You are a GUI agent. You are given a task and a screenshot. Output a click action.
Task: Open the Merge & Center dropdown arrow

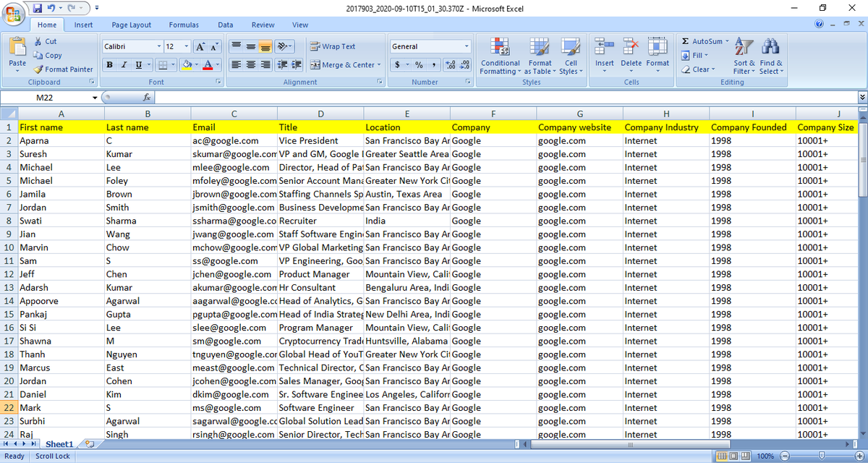[380, 65]
